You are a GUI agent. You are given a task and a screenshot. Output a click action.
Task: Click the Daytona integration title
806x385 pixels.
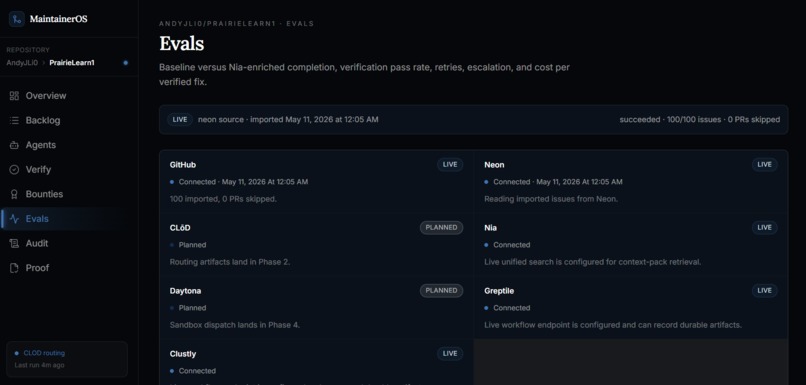pos(185,291)
